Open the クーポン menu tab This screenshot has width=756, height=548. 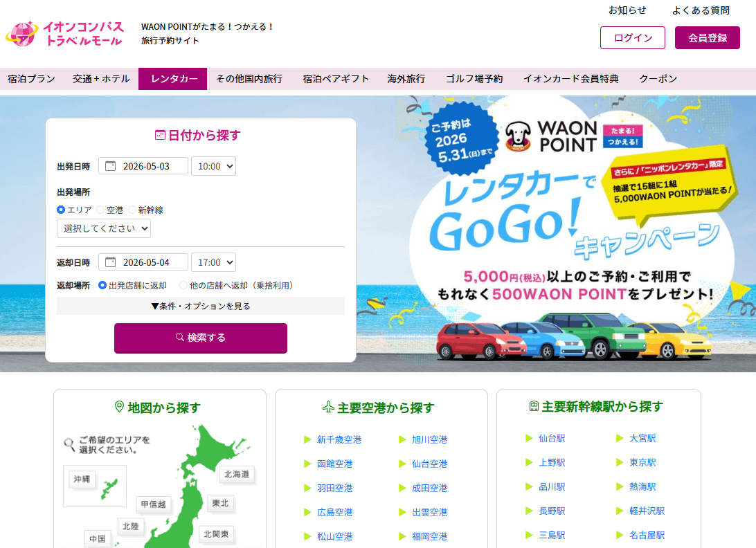coord(658,79)
